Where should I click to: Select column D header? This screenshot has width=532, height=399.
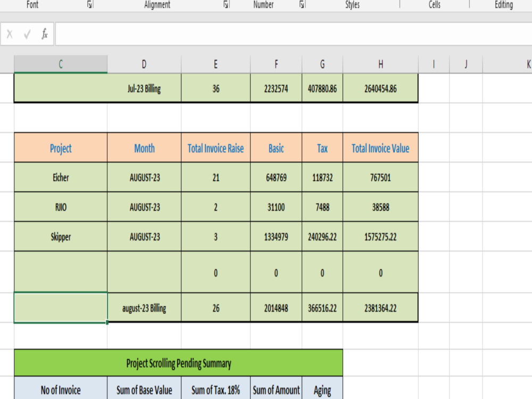point(144,64)
